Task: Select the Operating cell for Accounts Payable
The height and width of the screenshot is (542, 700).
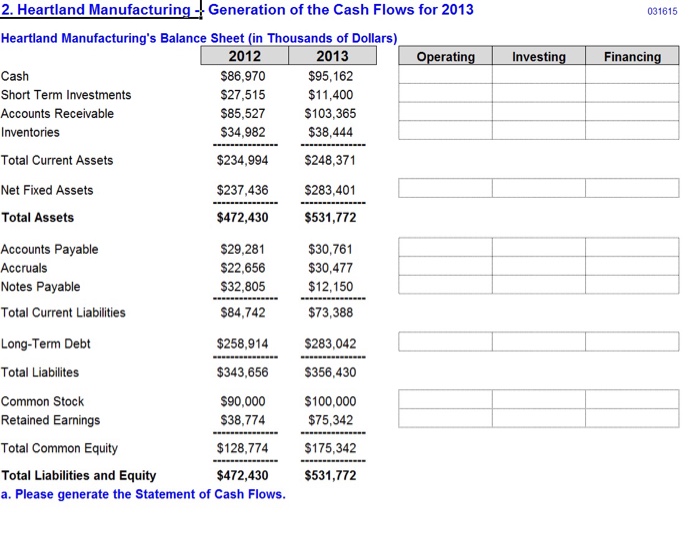Action: pyautogui.click(x=445, y=248)
